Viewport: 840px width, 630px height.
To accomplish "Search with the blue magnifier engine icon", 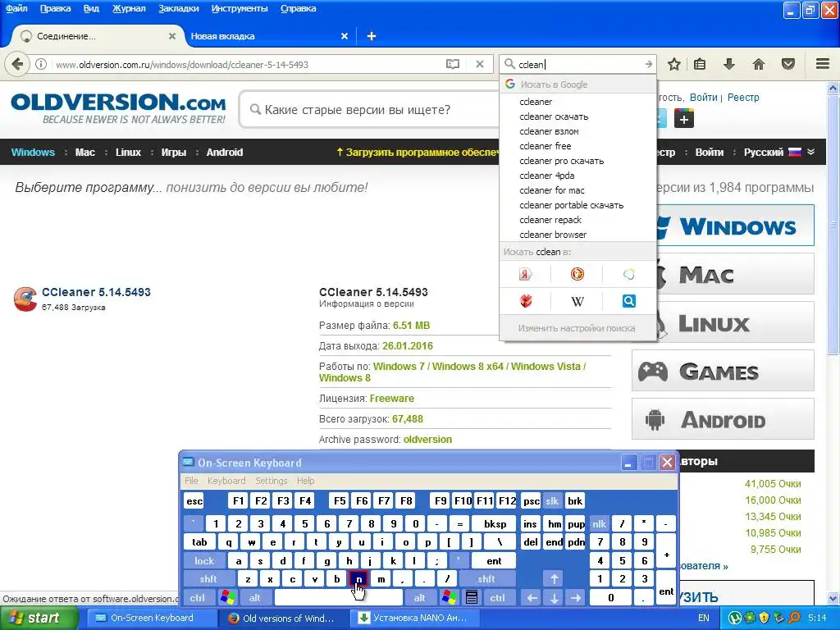I will (x=629, y=301).
